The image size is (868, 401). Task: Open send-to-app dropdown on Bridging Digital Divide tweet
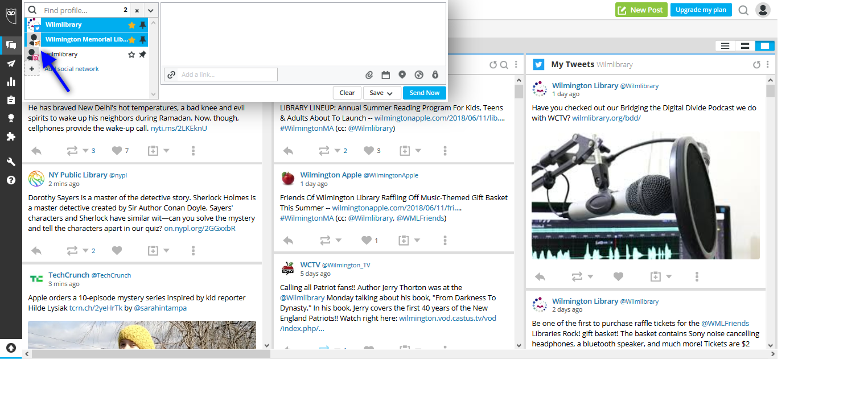click(x=669, y=276)
